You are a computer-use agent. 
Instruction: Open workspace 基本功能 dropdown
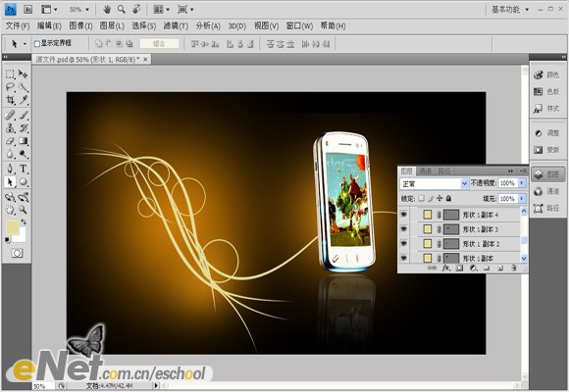[509, 10]
